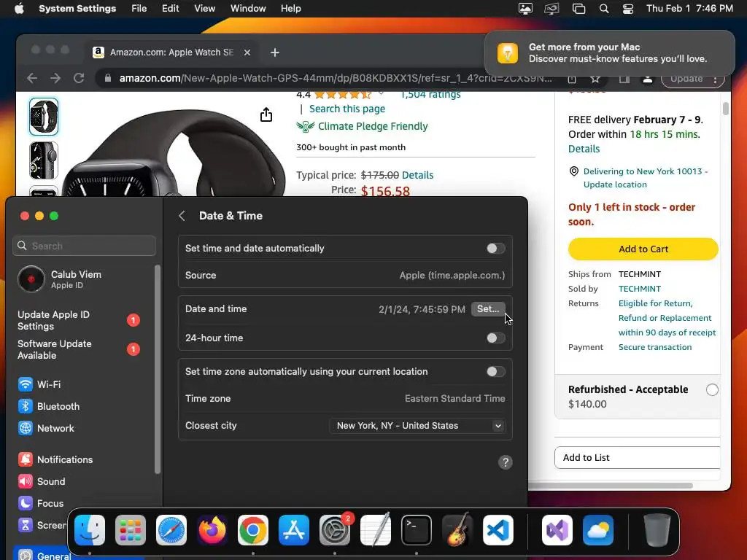
Task: Open Climate Pledge Friendly link
Action: tap(373, 126)
